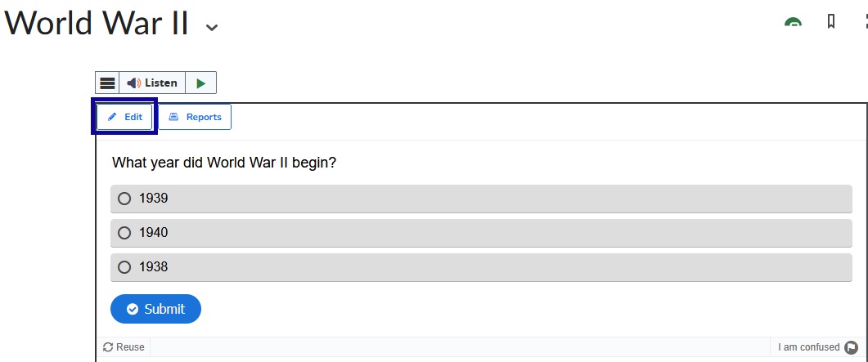
Task: Click the Listen text label
Action: click(161, 83)
